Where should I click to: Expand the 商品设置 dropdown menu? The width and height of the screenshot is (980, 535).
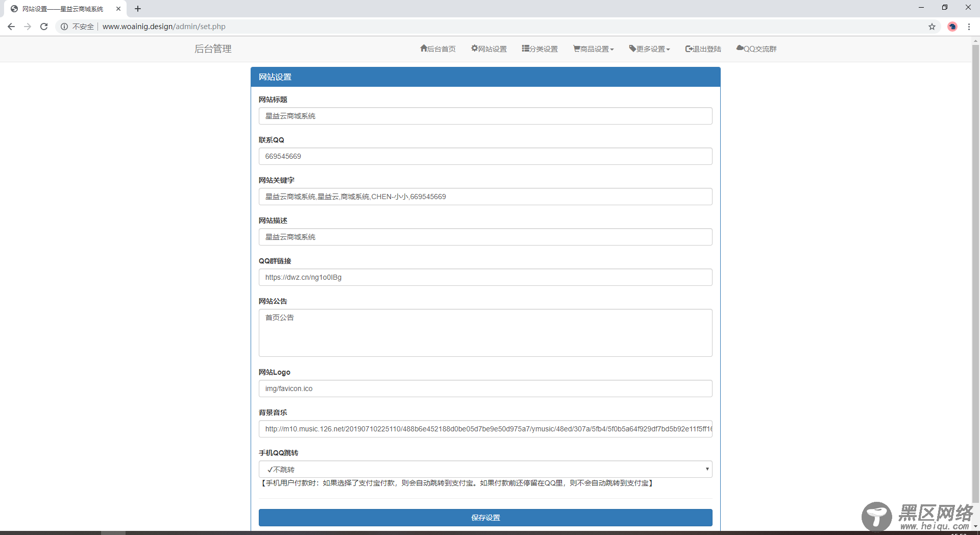point(594,49)
